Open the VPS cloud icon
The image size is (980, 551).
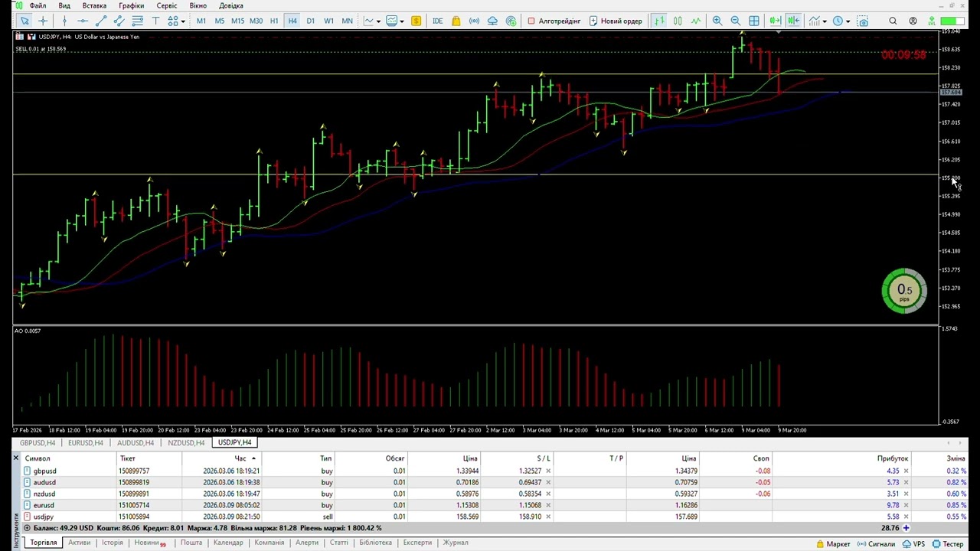492,21
